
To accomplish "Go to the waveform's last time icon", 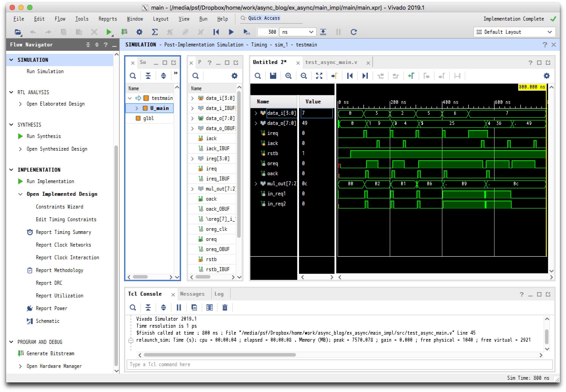I will 365,76.
